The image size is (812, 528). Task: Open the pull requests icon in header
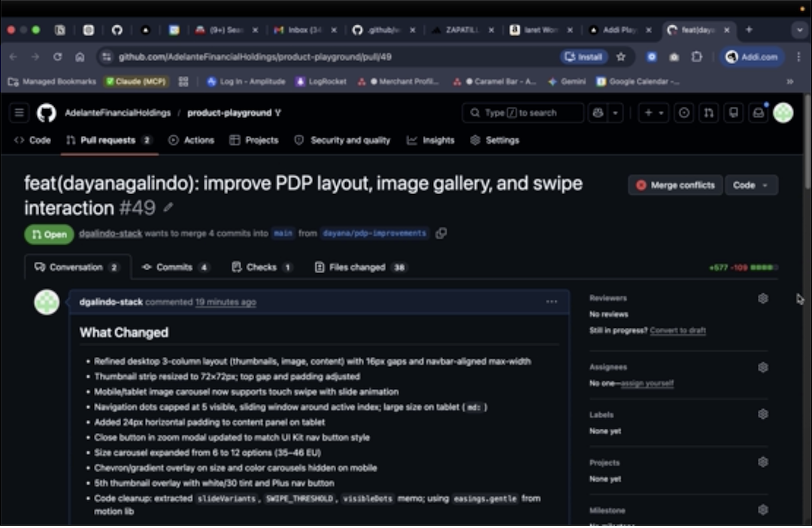pyautogui.click(x=708, y=112)
